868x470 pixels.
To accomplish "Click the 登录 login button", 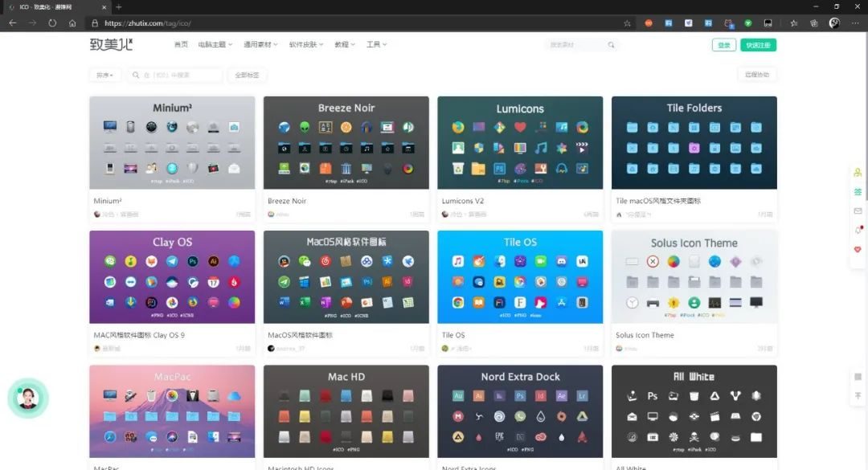I will (x=724, y=45).
